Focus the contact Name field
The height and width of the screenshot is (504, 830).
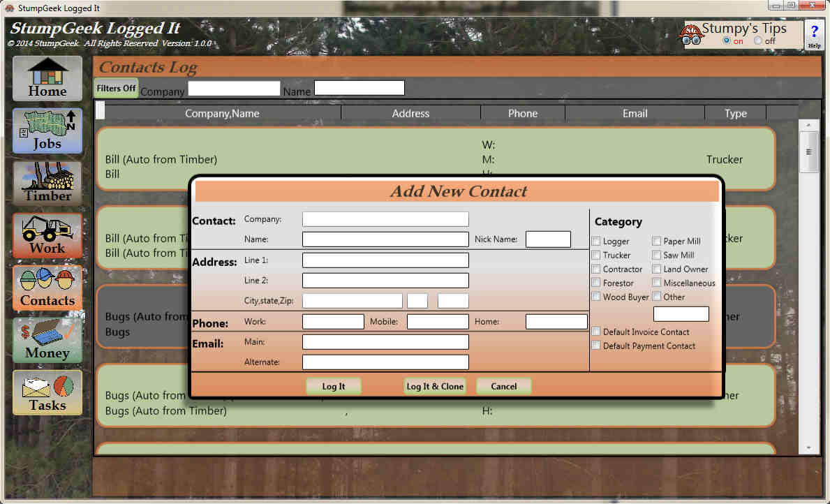[385, 239]
